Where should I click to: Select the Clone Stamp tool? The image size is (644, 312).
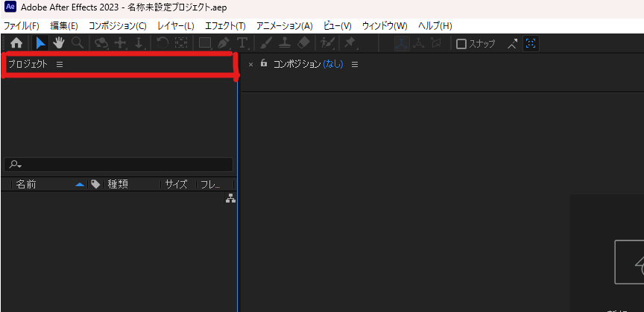click(285, 43)
